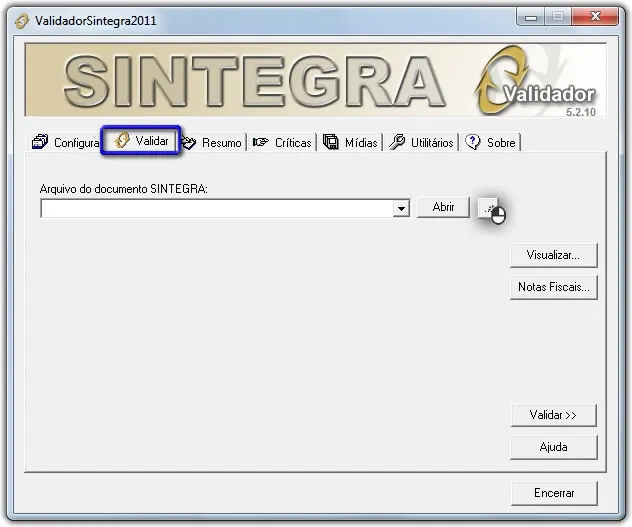Open the Utilitários tab
Viewport: 632px width, 527px height.
[421, 142]
